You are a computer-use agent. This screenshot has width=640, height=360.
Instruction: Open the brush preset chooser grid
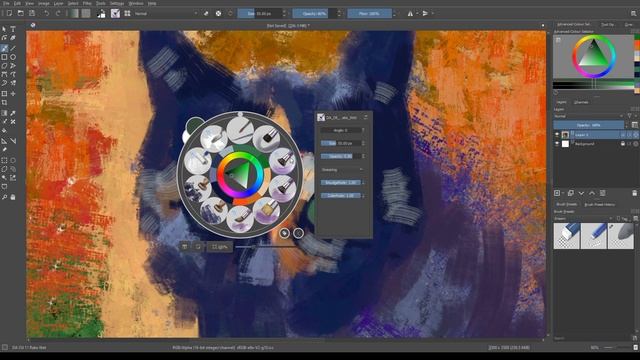[127, 13]
